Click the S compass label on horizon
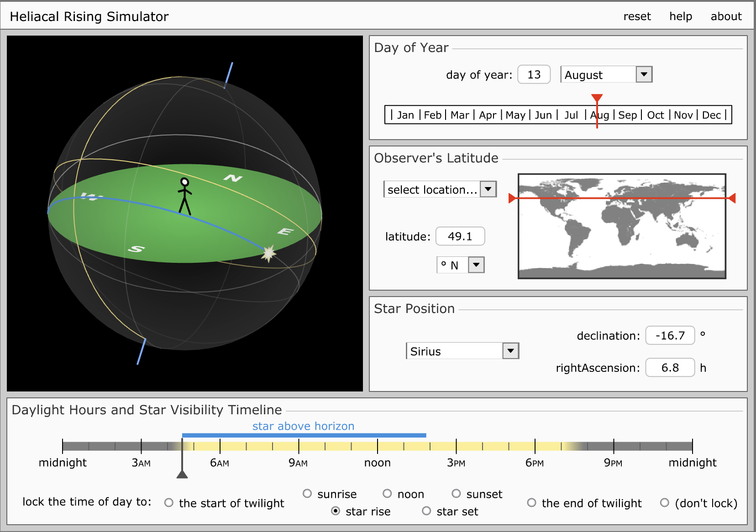756x532 pixels. 136,249
